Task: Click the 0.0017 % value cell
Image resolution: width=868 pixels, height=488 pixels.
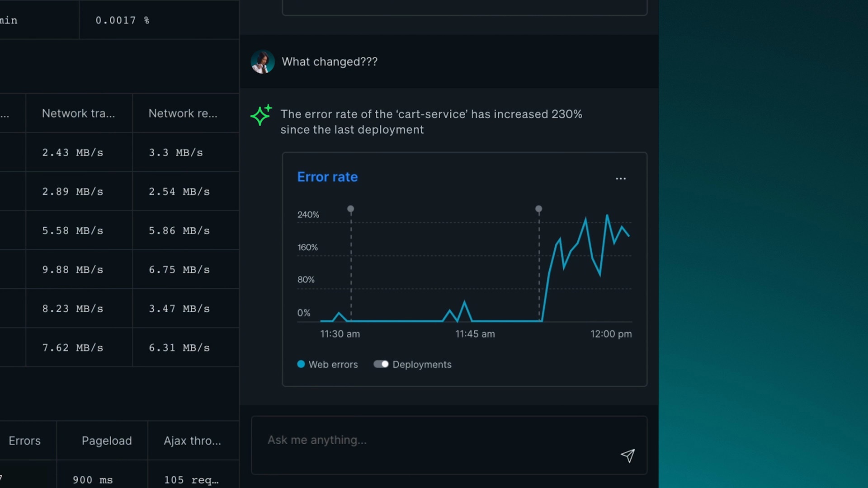Action: [122, 20]
